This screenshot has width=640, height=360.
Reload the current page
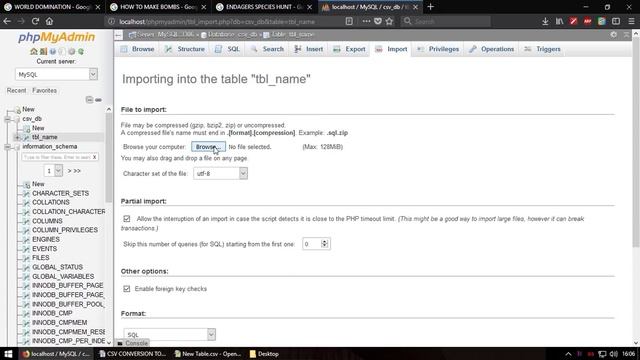click(x=35, y=21)
